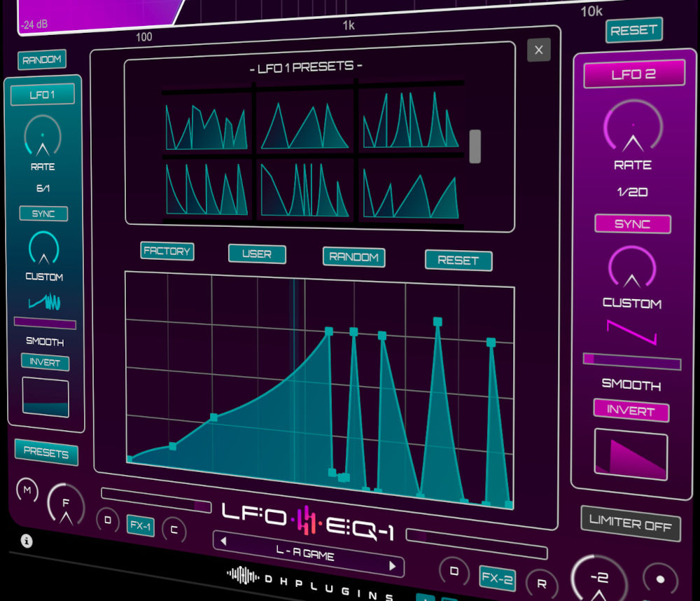Toggle LFO 2 SYNC
The width and height of the screenshot is (700, 601).
click(x=633, y=224)
